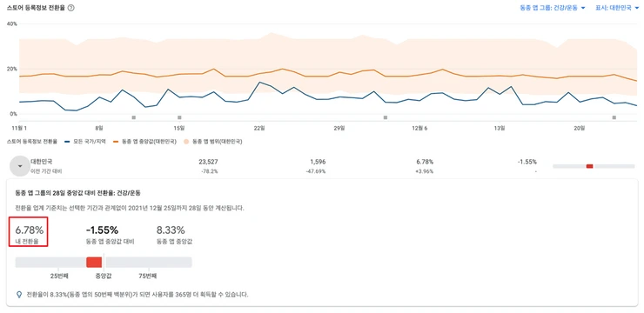Click the 1,596 value in the 대한민국 row
Viewport: 644px width, 313px height.
point(318,162)
